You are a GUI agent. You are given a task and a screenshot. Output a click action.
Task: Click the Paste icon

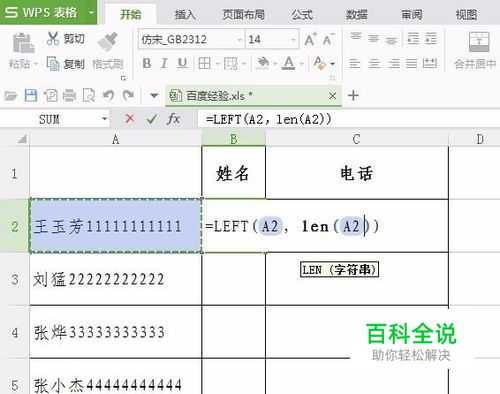click(23, 43)
